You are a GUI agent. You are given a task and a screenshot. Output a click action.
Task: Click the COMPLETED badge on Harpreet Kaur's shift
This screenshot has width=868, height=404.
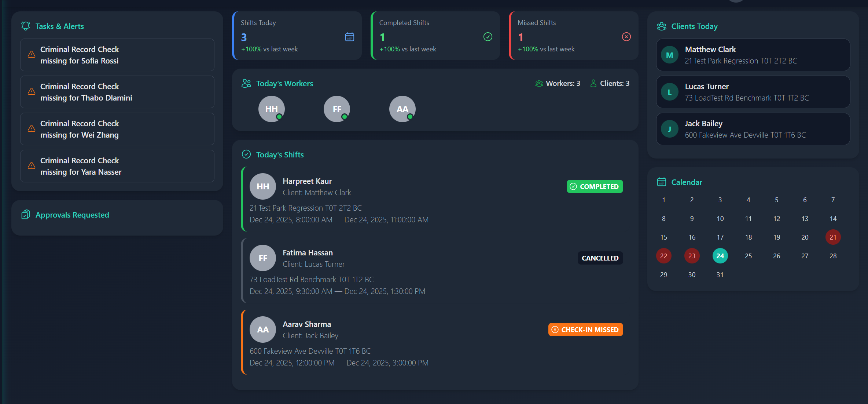click(595, 186)
